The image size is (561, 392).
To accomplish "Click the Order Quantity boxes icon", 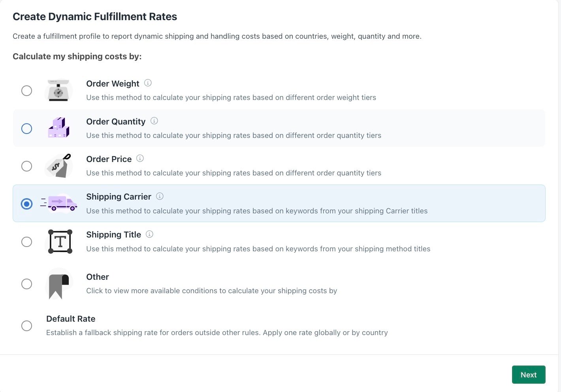I will pyautogui.click(x=58, y=128).
